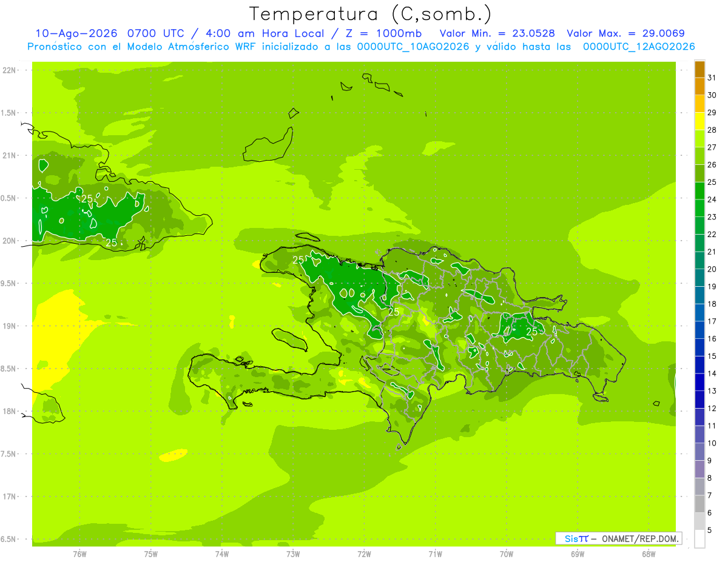
Task: Select the date text "10-Ago-2026"
Action: (76, 33)
